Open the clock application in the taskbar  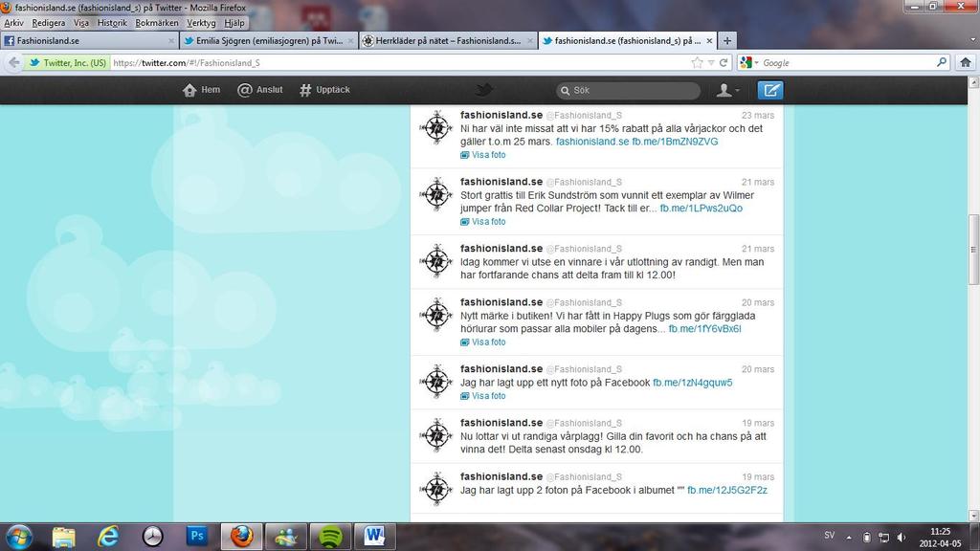tap(152, 536)
